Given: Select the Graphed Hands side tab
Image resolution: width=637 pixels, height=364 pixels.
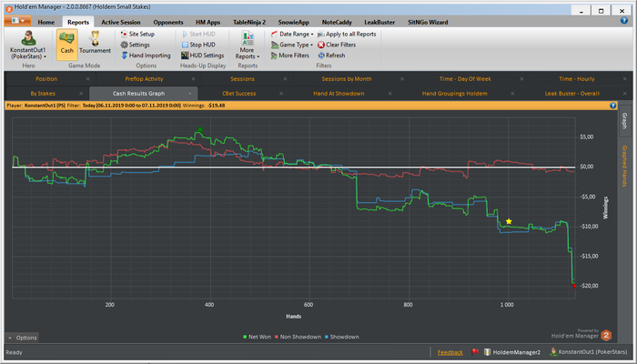Looking at the screenshot, I should coord(625,166).
